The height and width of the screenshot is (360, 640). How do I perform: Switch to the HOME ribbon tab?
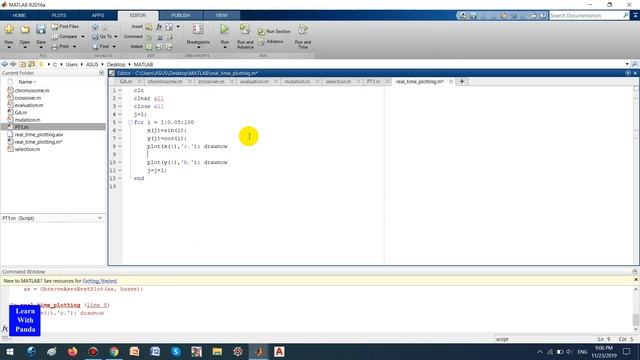19,16
